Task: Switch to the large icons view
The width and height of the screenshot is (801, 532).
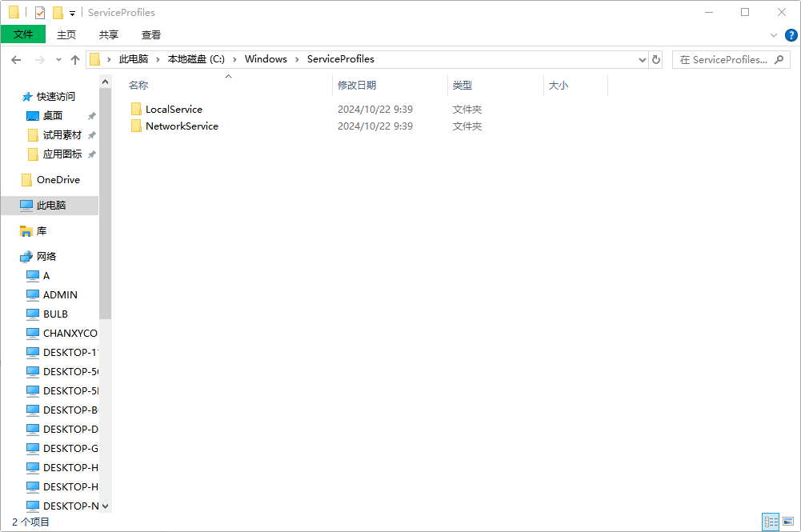Action: tap(788, 522)
